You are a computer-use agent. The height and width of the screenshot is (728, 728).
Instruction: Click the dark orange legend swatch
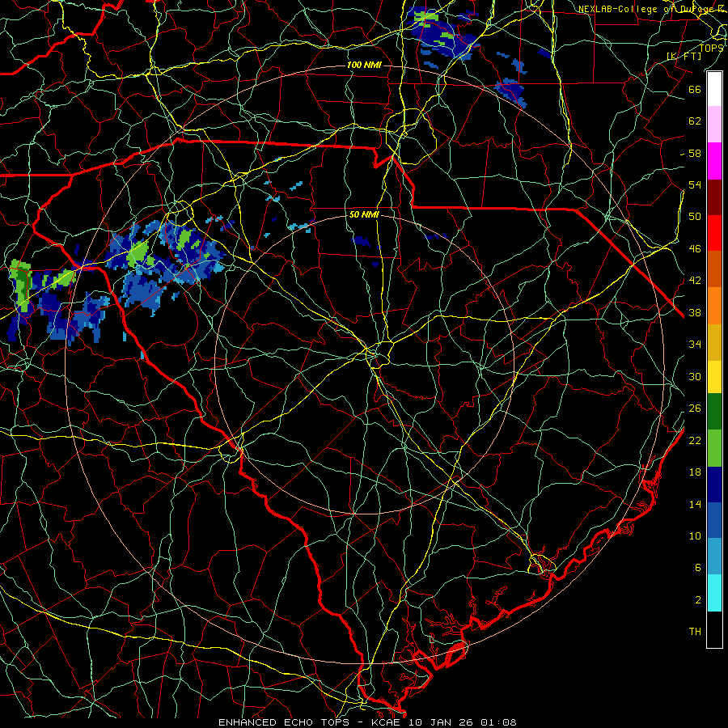(x=714, y=269)
